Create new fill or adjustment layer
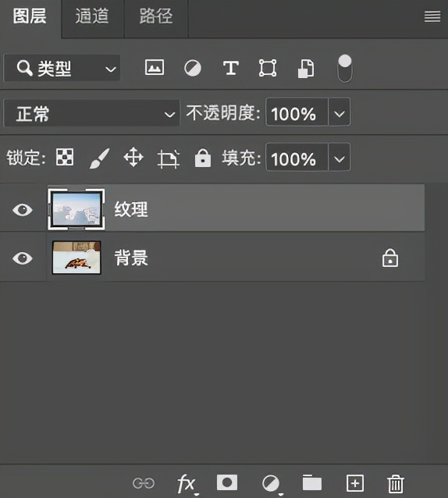The image size is (448, 498). point(272,484)
